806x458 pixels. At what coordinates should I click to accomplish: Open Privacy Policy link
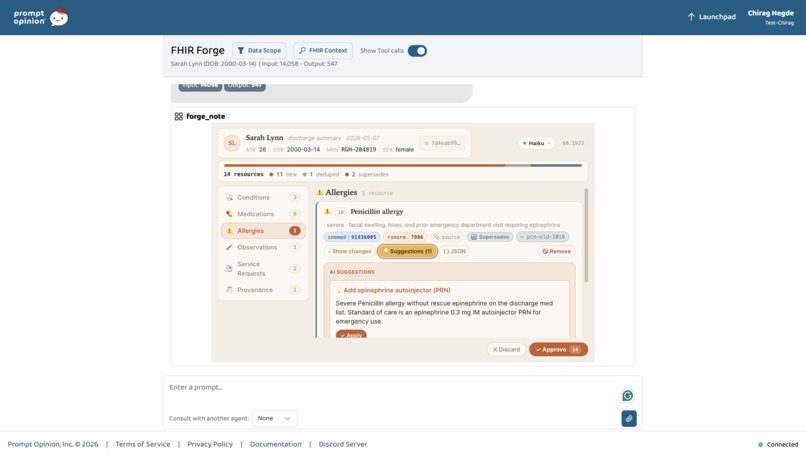pyautogui.click(x=210, y=444)
